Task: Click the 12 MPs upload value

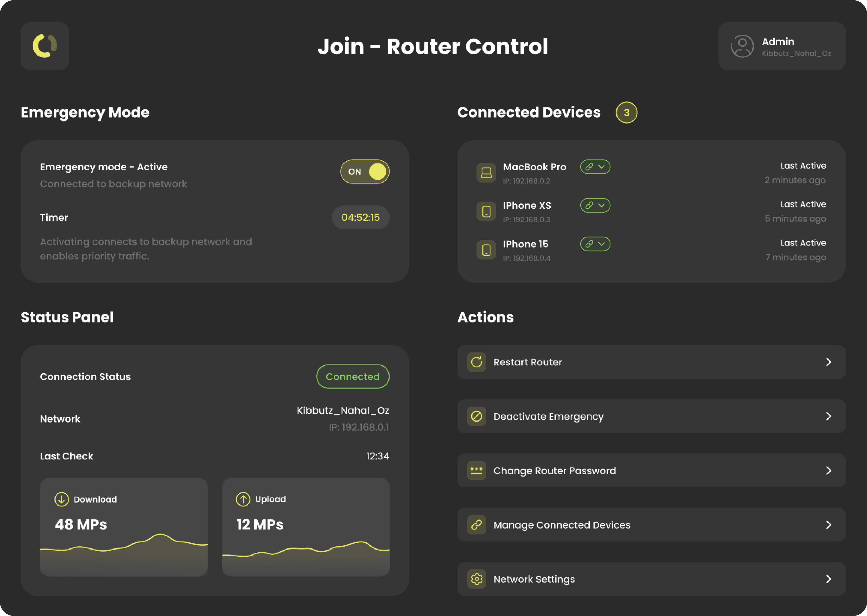Action: point(260,525)
